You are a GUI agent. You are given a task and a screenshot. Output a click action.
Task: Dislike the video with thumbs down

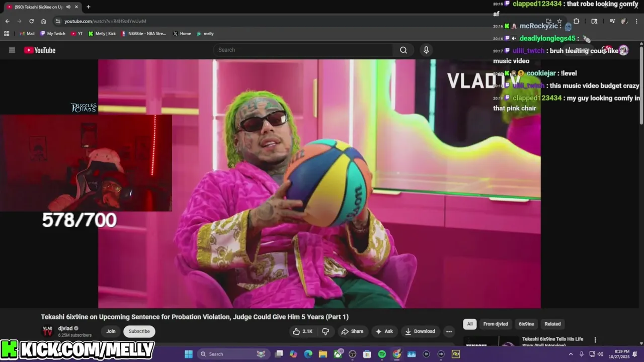pyautogui.click(x=326, y=331)
